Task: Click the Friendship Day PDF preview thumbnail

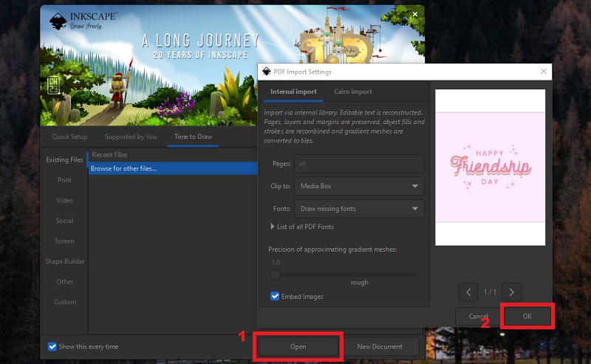Action: [x=490, y=168]
